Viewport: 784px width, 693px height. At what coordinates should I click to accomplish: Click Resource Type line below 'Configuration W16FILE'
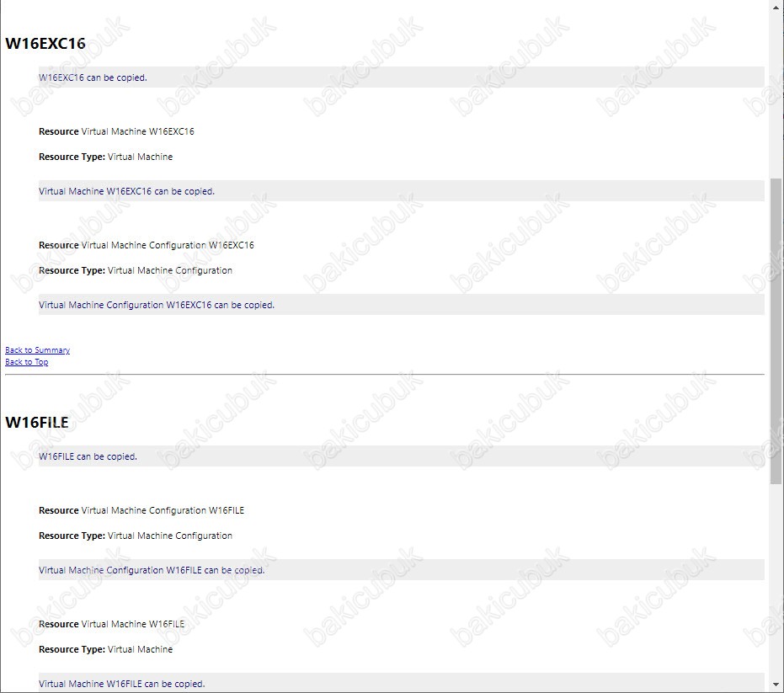(136, 536)
